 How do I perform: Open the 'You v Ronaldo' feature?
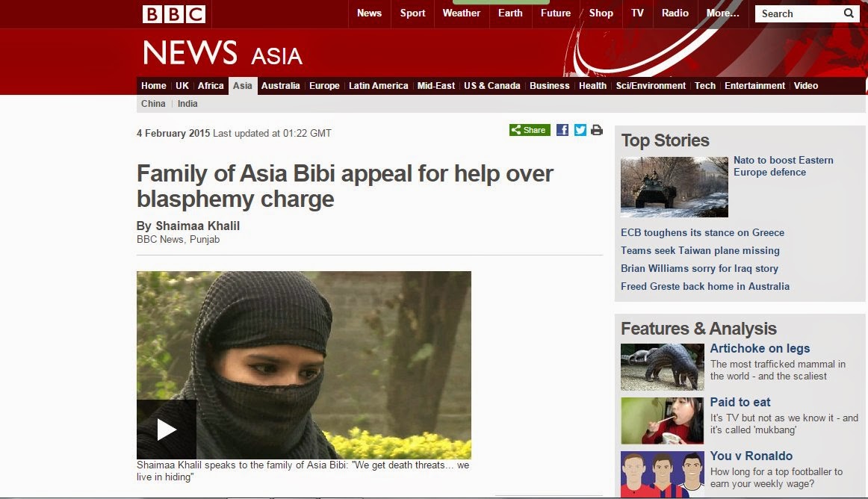point(751,456)
